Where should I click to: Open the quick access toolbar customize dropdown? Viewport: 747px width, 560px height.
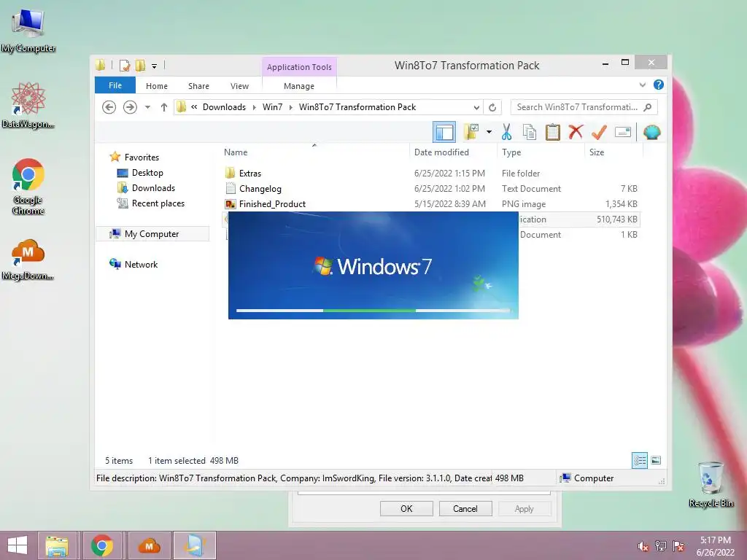(155, 66)
